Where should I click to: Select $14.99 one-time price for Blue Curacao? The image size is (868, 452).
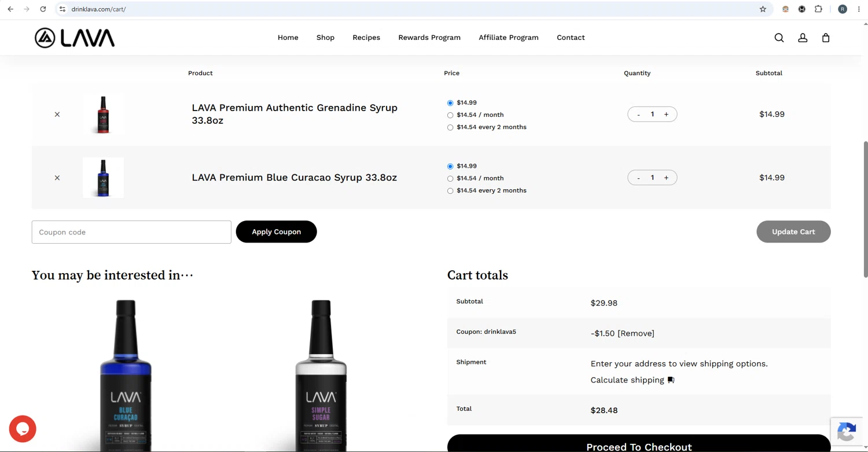(x=450, y=166)
